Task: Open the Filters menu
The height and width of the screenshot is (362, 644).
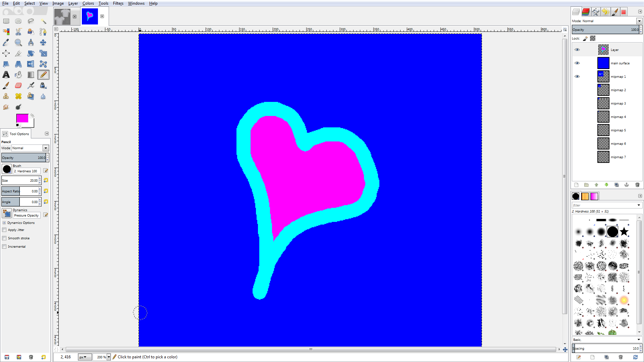Action: coord(118,3)
